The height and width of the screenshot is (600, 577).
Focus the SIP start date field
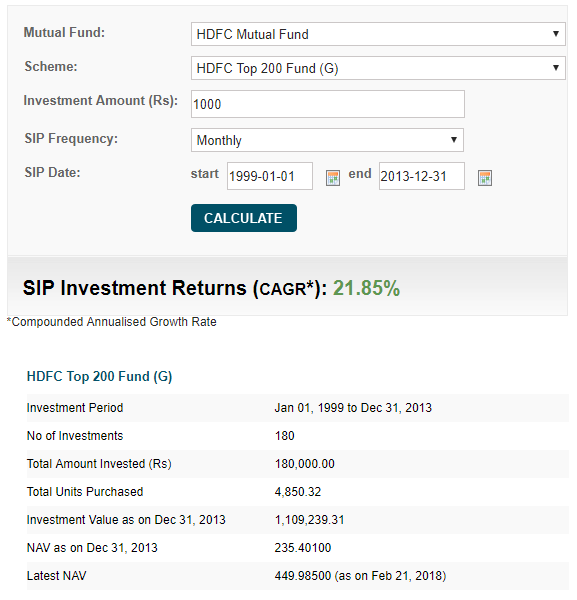[x=270, y=176]
